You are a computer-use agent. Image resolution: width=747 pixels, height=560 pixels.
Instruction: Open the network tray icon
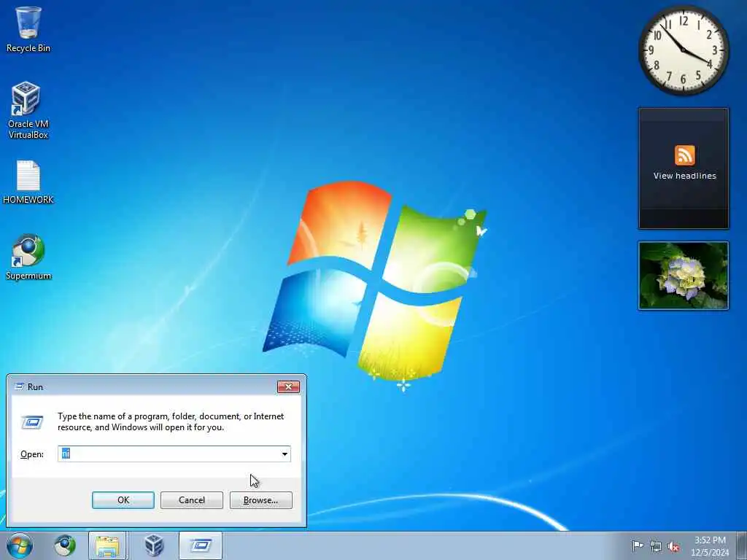tap(656, 546)
